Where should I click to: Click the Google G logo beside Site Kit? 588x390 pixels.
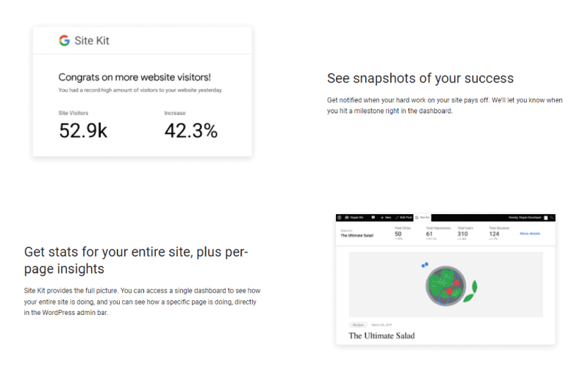tap(64, 40)
